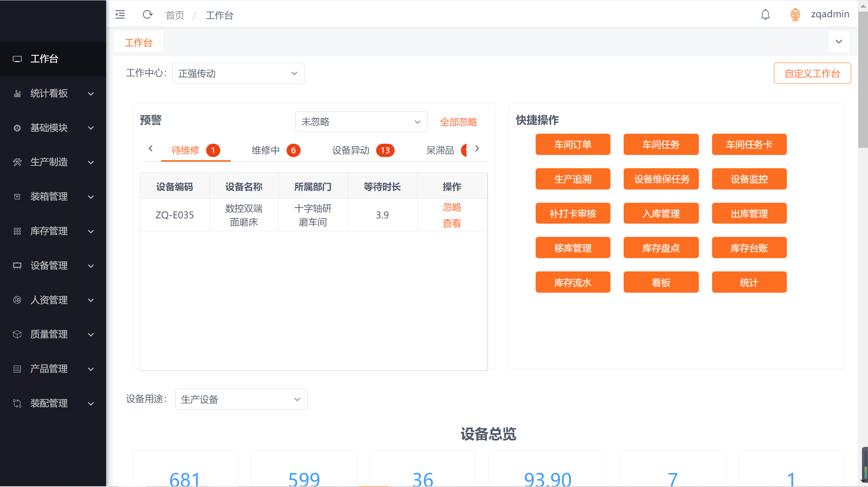Open the 装配管理 sidebar menu
This screenshot has width=868, height=487.
click(x=53, y=403)
